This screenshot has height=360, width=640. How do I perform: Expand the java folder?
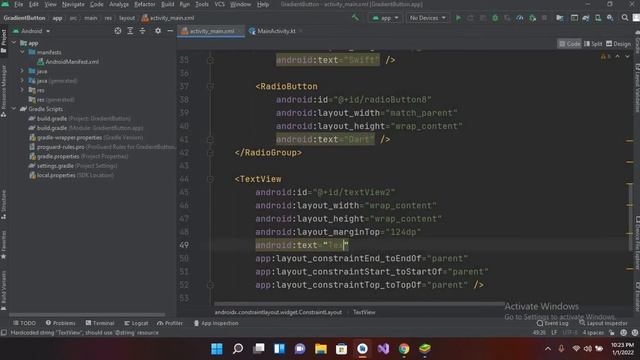(x=22, y=71)
